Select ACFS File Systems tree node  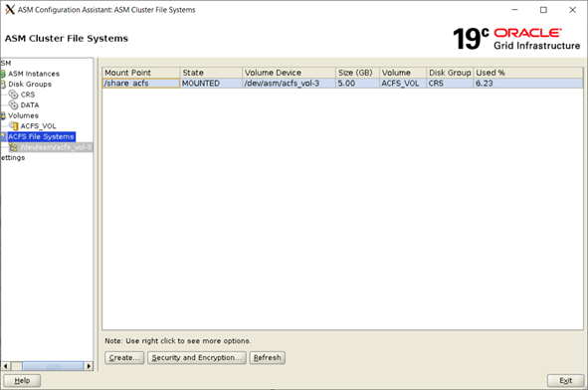[x=41, y=136]
